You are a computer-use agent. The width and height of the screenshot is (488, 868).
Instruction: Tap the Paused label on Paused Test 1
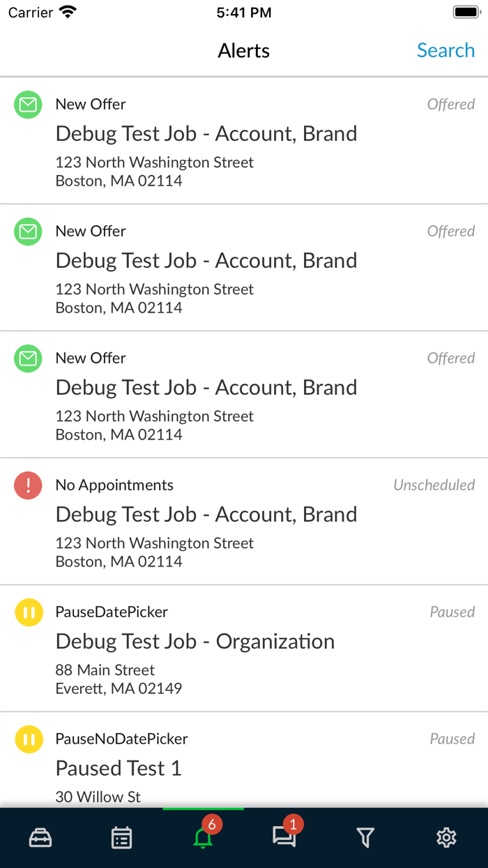452,739
